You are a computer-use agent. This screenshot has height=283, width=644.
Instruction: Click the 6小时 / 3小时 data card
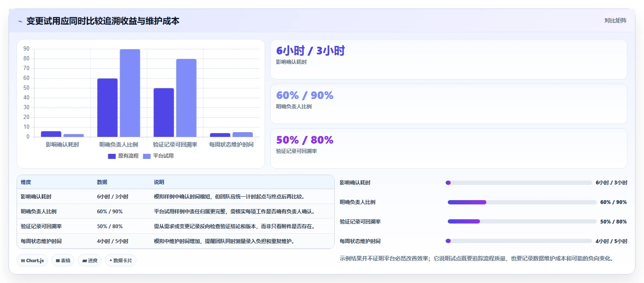(x=449, y=59)
